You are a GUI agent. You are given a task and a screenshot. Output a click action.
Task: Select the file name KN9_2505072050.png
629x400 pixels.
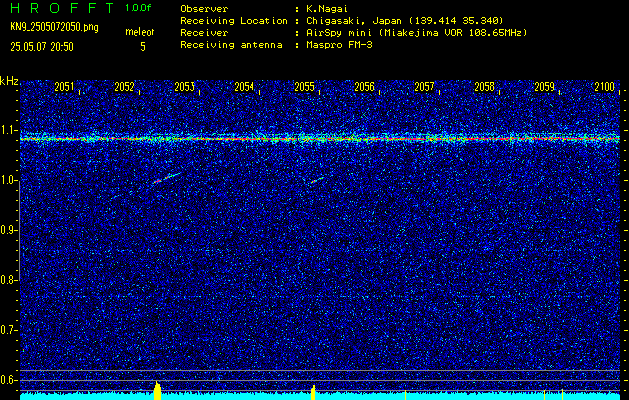54,28
